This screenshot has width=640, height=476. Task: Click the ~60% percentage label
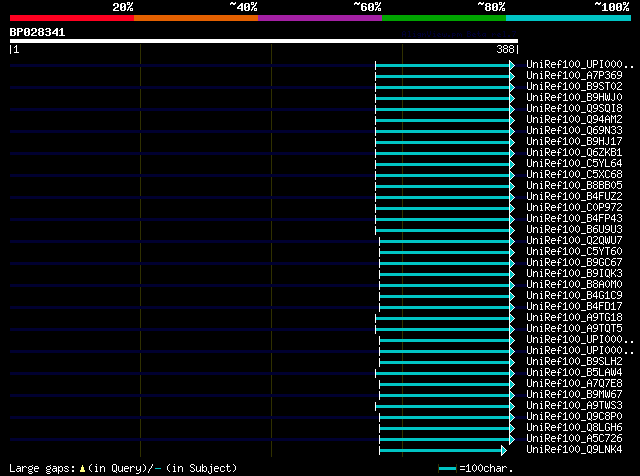coord(367,7)
